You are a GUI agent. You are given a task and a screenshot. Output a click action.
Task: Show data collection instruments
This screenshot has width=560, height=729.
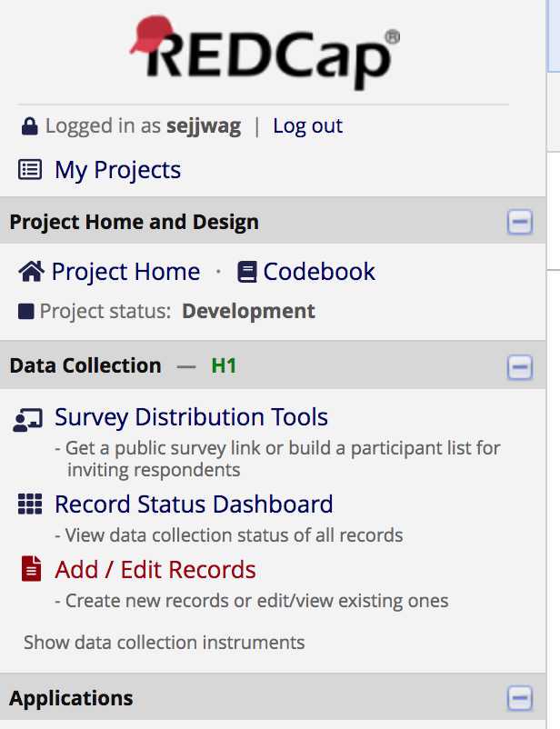tap(165, 643)
